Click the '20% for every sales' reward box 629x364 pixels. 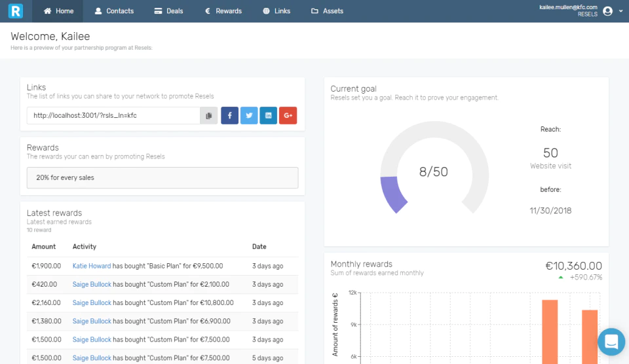click(x=162, y=177)
